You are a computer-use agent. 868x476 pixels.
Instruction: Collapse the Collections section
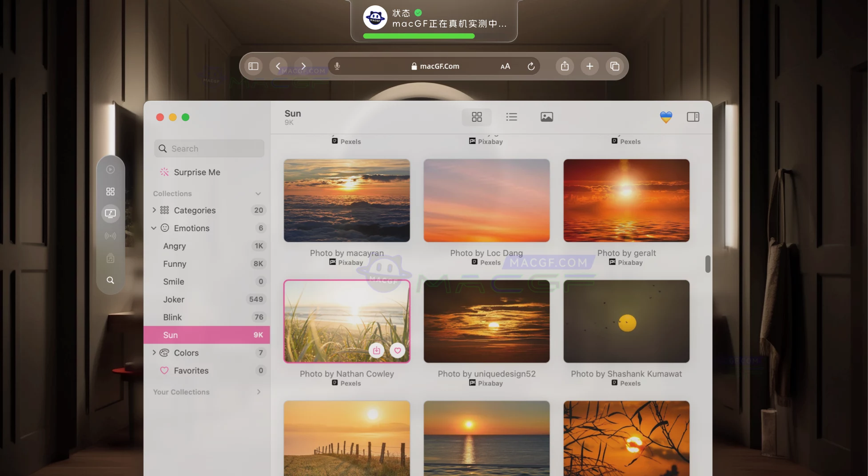coord(258,193)
